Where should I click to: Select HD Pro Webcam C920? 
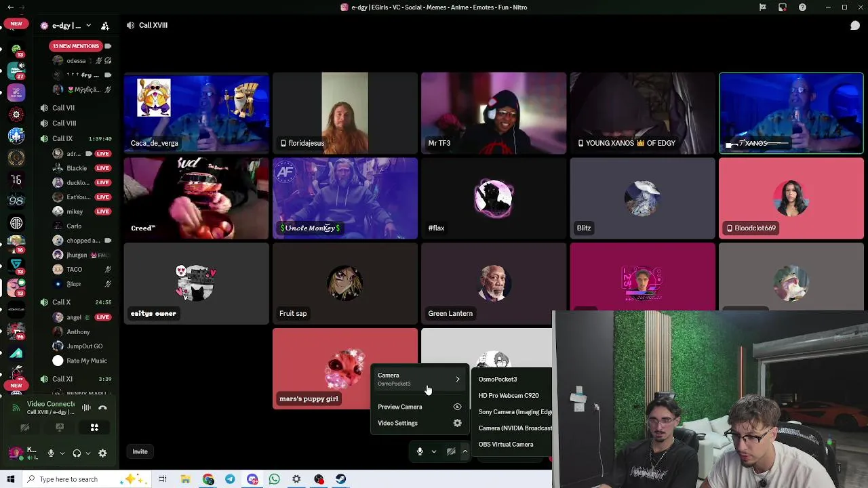(x=509, y=396)
